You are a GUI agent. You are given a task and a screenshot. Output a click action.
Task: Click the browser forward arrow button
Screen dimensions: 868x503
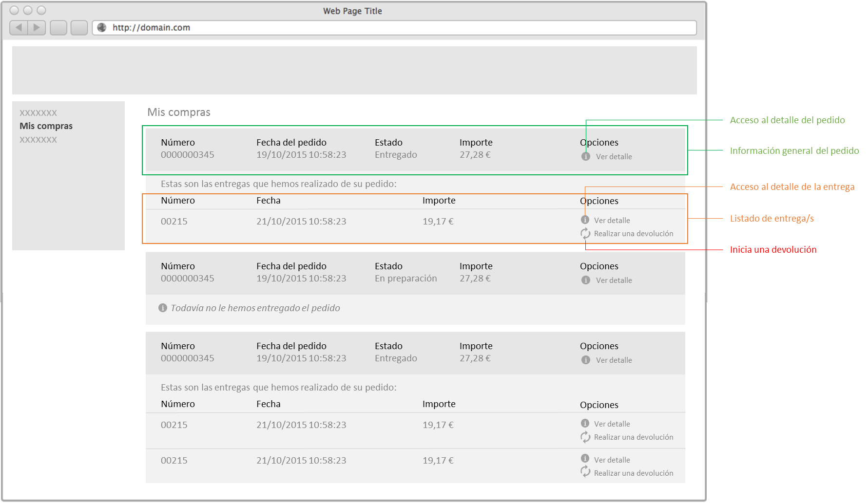(37, 28)
